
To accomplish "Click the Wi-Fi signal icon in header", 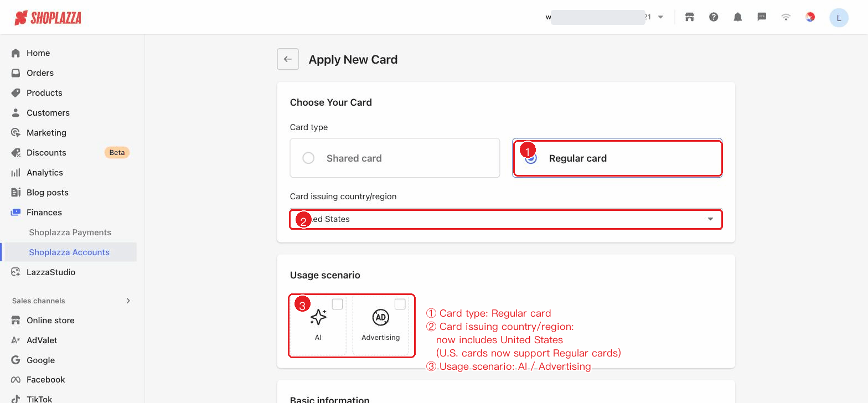I will pyautogui.click(x=786, y=17).
